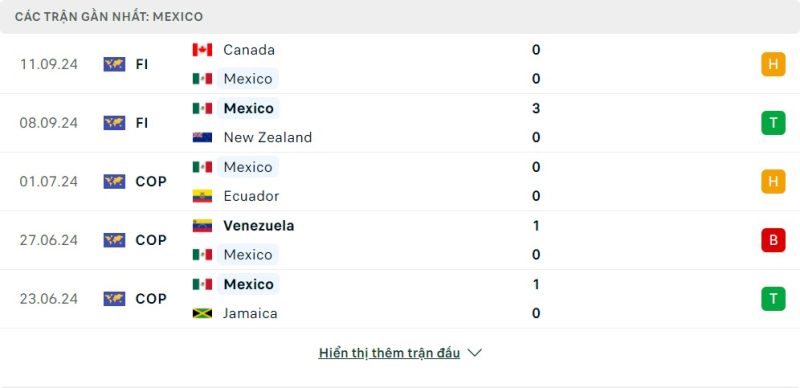Open the 'Hiển thị thêm trận đấu' link
The width and height of the screenshot is (800, 388).
tap(389, 353)
